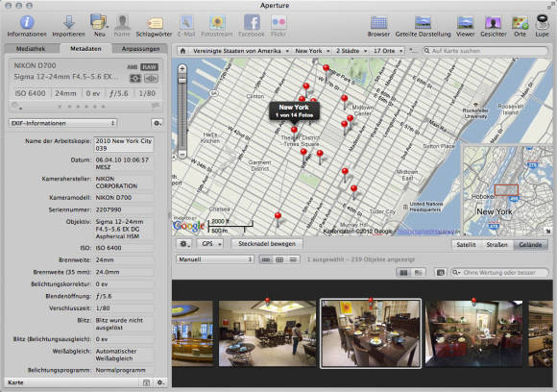Switch to the Anpassungen tab
The image size is (557, 392).
click(x=140, y=49)
